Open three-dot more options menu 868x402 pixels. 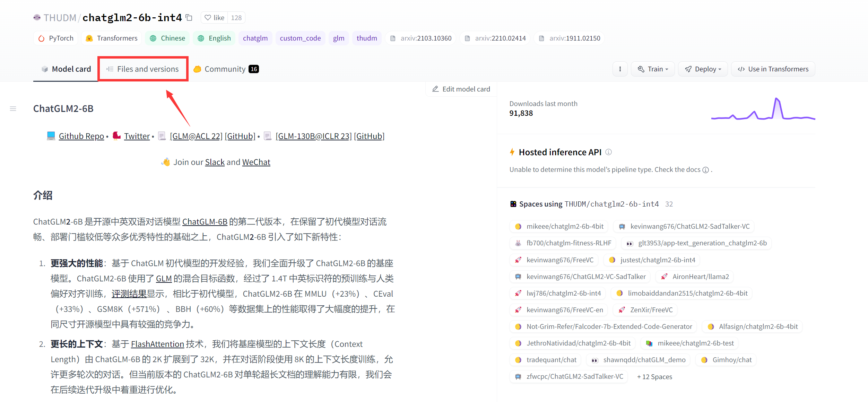click(620, 69)
